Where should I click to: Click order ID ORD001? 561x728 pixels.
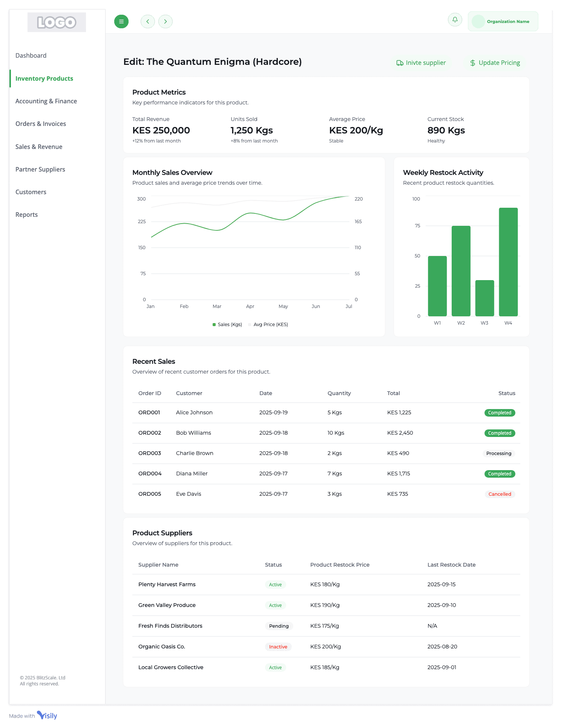click(149, 412)
